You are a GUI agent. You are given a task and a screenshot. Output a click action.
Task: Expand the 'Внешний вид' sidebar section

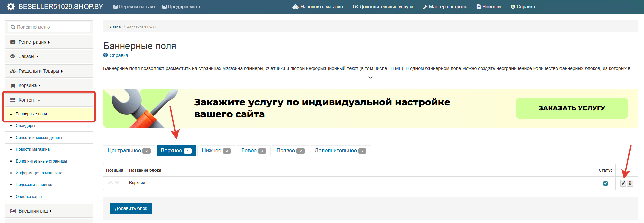49,211
